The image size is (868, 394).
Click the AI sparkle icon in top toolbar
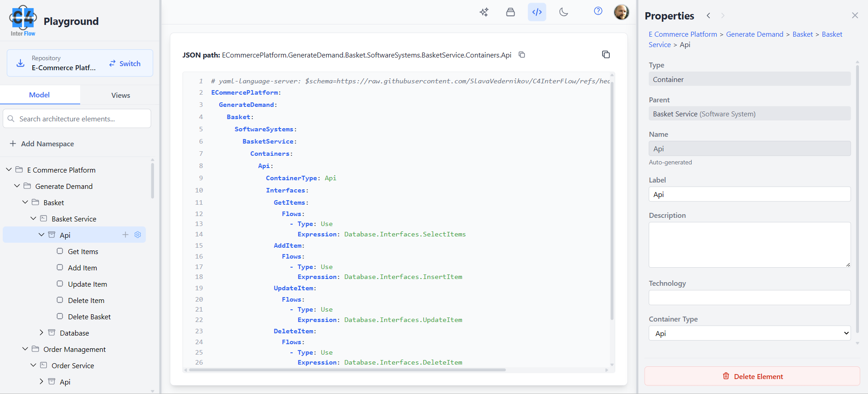pos(484,12)
